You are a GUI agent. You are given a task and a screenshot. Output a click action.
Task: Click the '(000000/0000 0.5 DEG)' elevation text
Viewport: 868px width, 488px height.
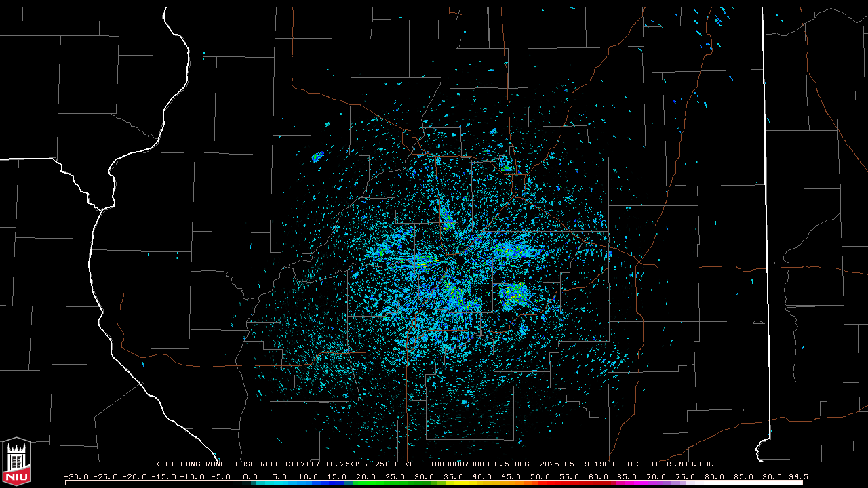tap(483, 464)
